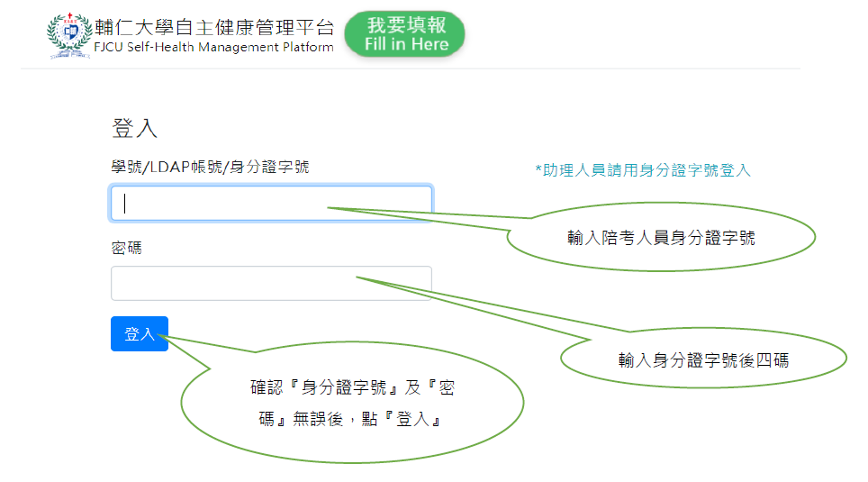
Task: Click the 登入 page heading
Action: point(134,128)
